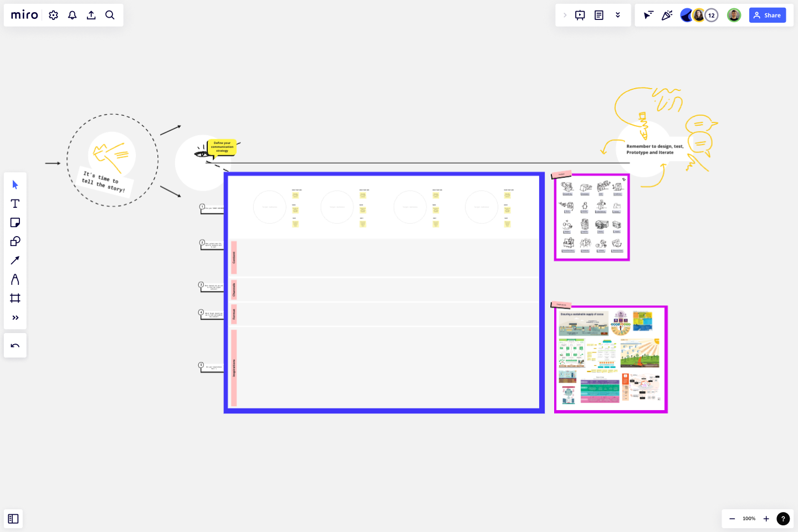Enable presentation mode
798x532 pixels.
[x=580, y=15]
